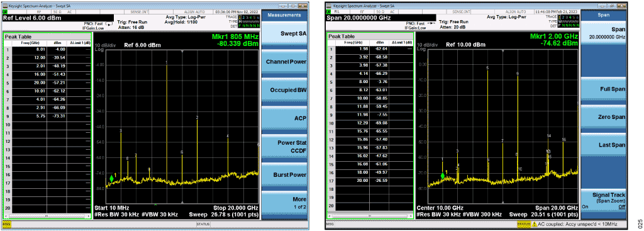Click the green Mkr1 805 MHz marker diamond
644x231 pixels.
click(x=111, y=179)
